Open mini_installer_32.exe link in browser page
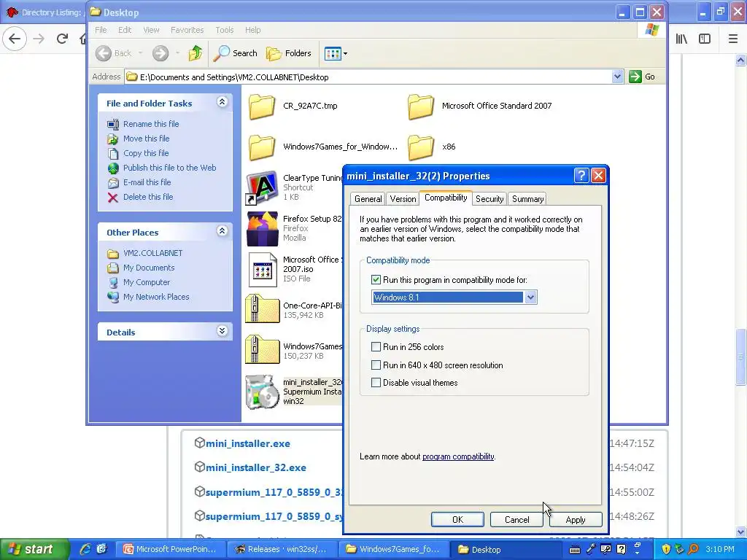 pyautogui.click(x=256, y=467)
